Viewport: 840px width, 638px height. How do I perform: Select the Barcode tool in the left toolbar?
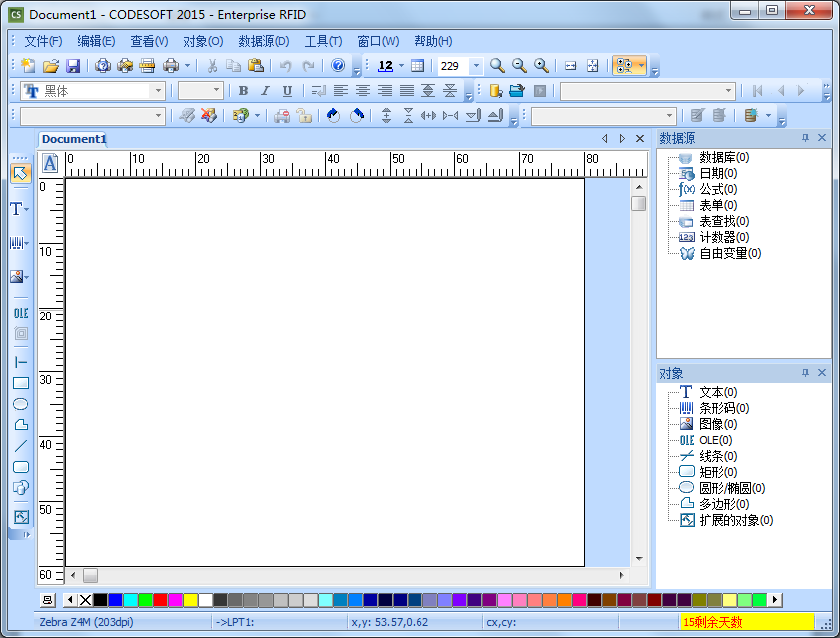pyautogui.click(x=16, y=243)
